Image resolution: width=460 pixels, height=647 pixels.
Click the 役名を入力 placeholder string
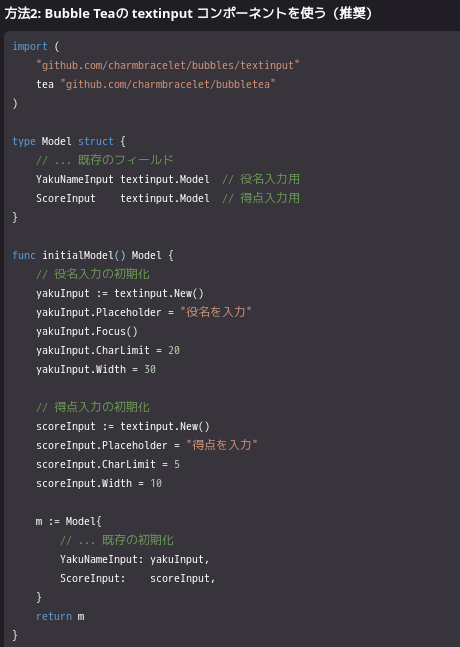pos(216,312)
